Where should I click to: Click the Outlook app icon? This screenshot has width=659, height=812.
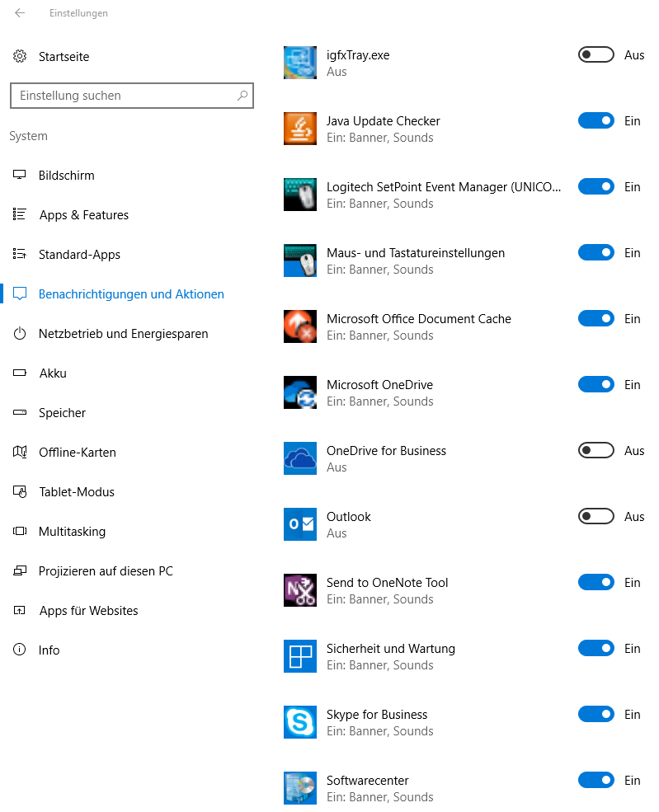point(300,524)
